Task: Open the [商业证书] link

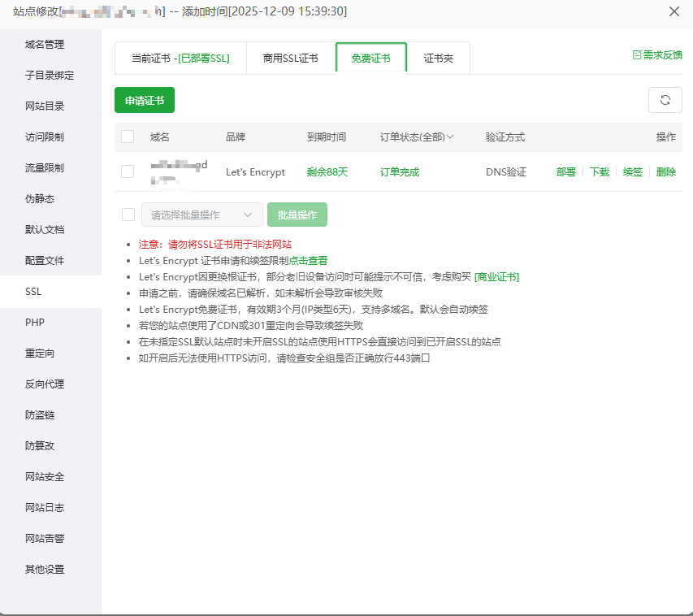Action: pyautogui.click(x=496, y=277)
